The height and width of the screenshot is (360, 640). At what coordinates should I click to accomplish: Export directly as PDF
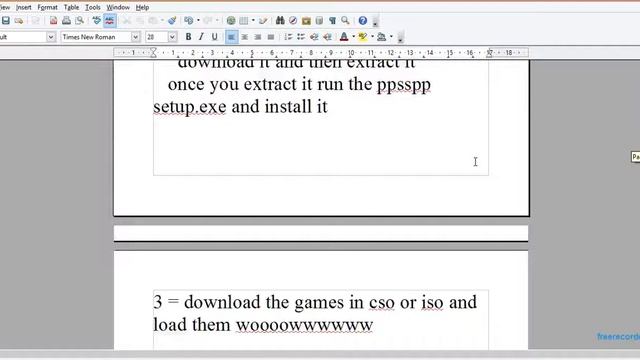click(x=53, y=20)
